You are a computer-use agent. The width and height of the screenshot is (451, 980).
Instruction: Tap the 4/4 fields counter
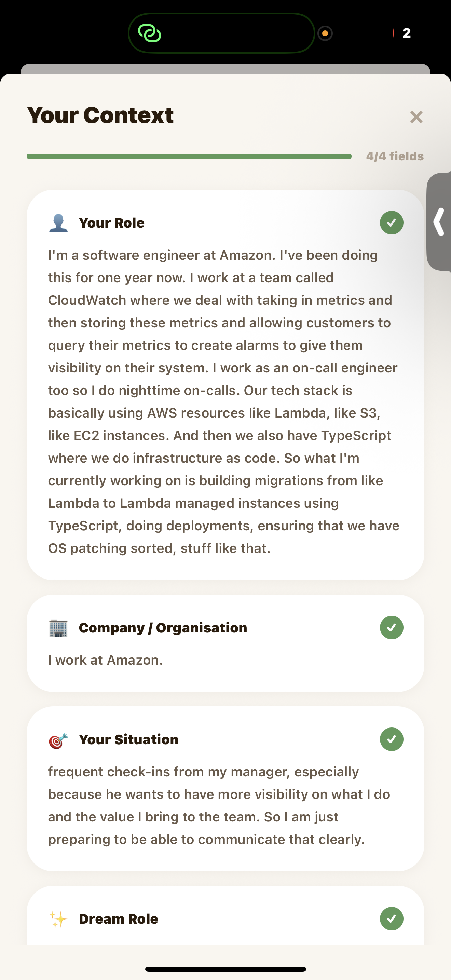395,156
